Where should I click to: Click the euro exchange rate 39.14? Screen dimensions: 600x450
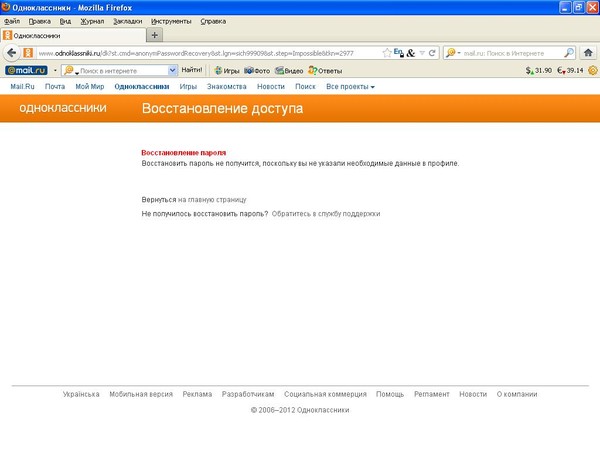coord(570,70)
